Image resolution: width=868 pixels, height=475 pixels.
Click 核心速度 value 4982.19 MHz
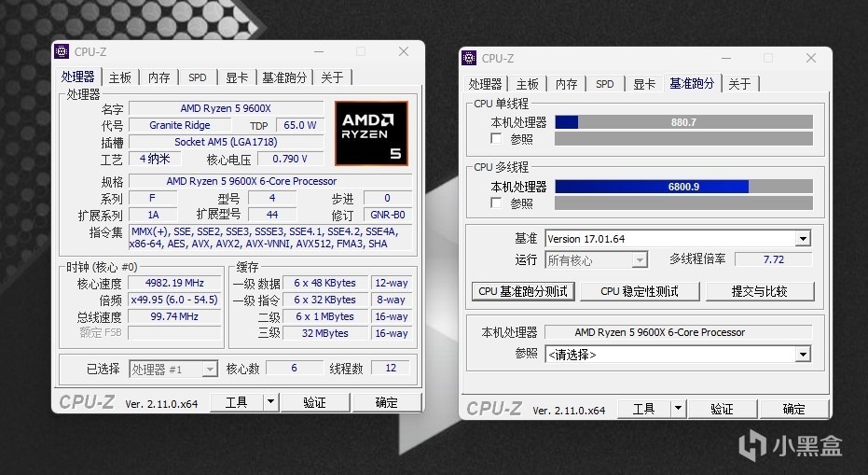(174, 283)
